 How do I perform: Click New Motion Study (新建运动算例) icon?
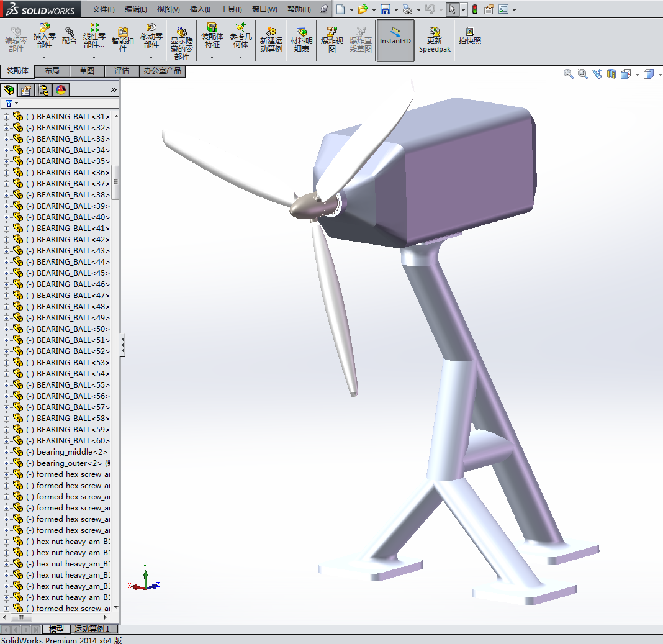(271, 39)
